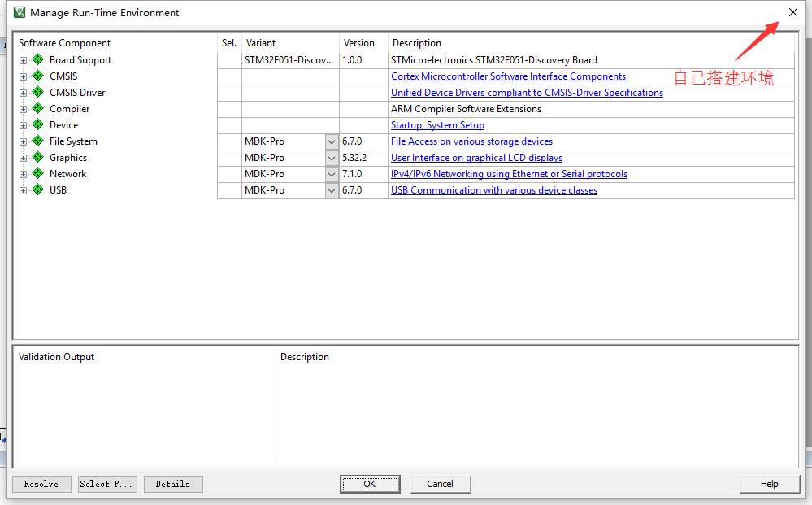Click STMicroelectronics STM32F051-Discovery Board description
812x505 pixels.
(x=494, y=60)
